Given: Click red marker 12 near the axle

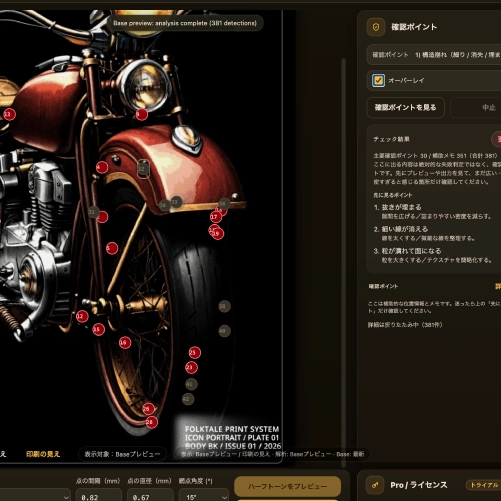Looking at the screenshot, I should click(x=82, y=316).
